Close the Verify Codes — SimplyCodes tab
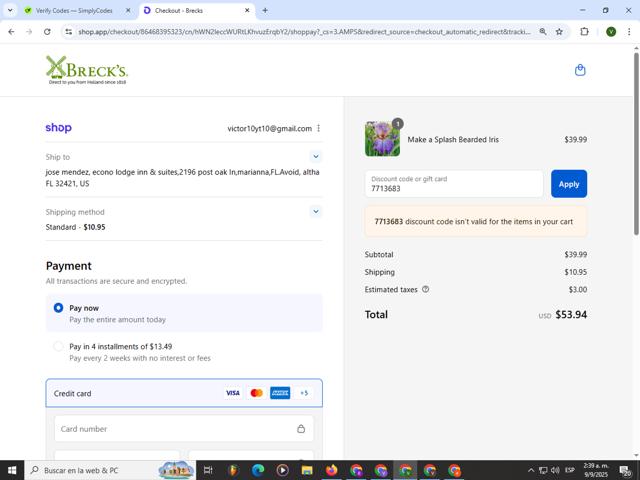640x480 pixels. point(128,11)
